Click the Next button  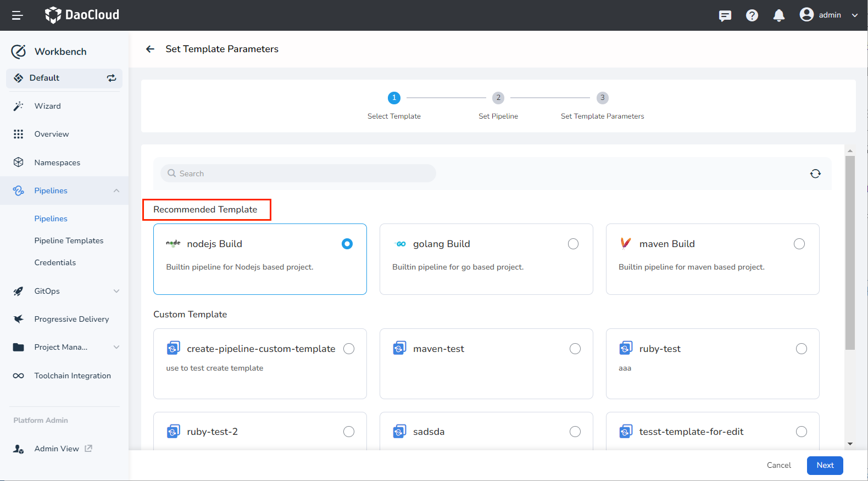coord(825,465)
